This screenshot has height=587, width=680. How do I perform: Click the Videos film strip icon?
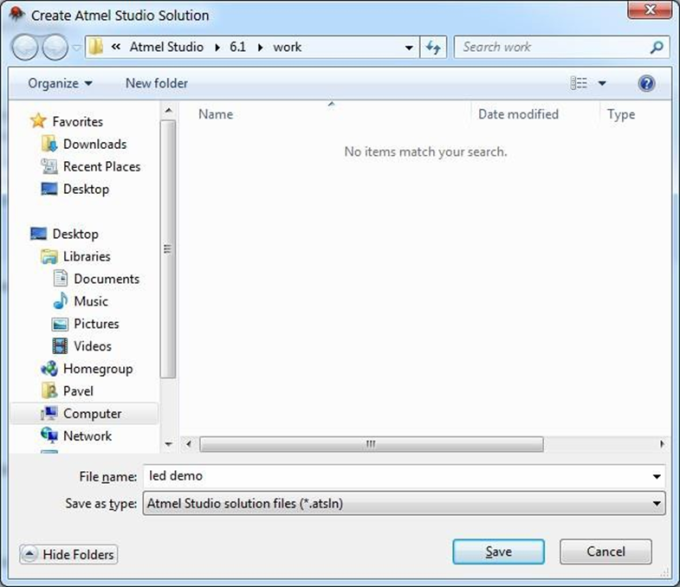coord(60,346)
